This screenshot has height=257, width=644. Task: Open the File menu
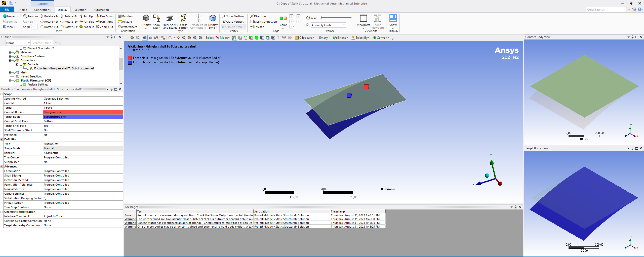7,10
